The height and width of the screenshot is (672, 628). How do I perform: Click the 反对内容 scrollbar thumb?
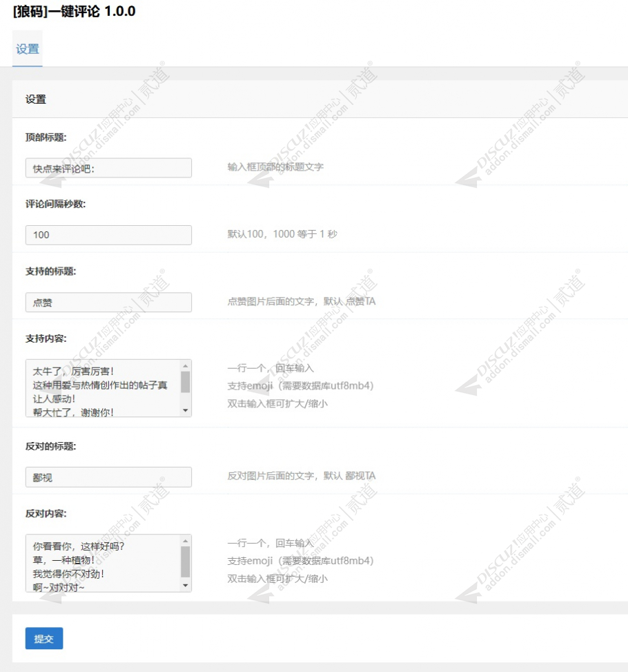point(185,562)
